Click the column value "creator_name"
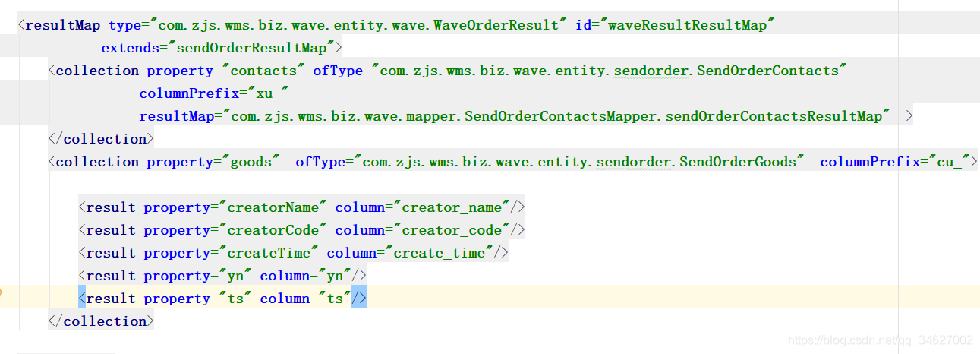The height and width of the screenshot is (354, 980). pos(452,207)
